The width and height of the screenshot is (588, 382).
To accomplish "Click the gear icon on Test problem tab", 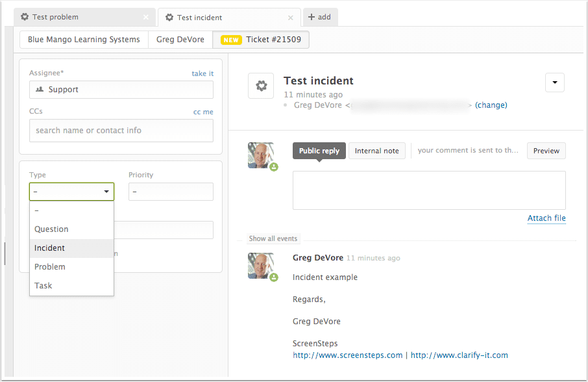I will (x=24, y=17).
